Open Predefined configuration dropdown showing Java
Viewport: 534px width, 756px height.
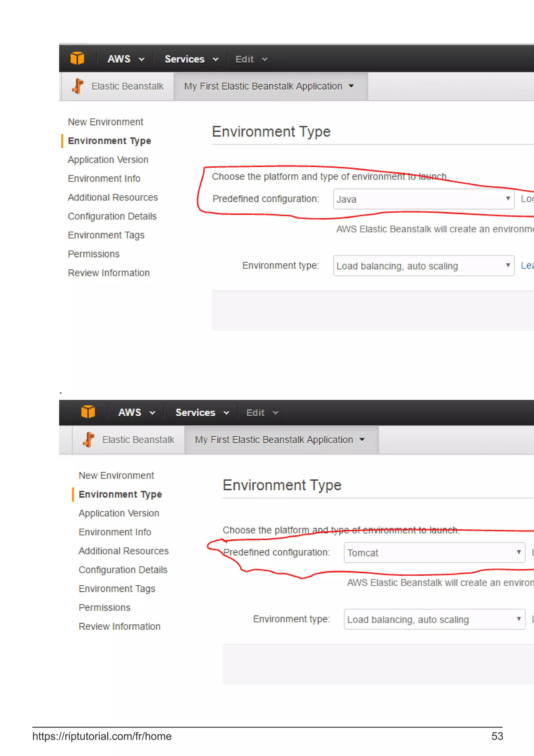(424, 199)
